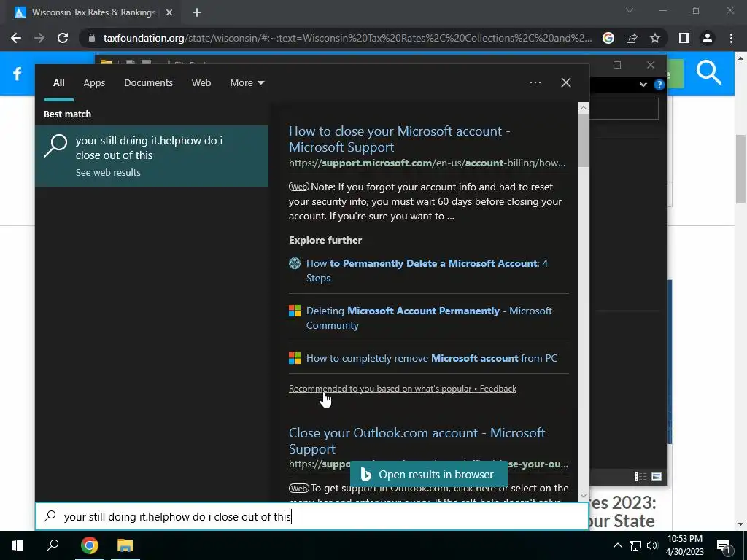The width and height of the screenshot is (747, 560).
Task: Click the webpage vertical scrollbar thumb
Action: click(740, 169)
